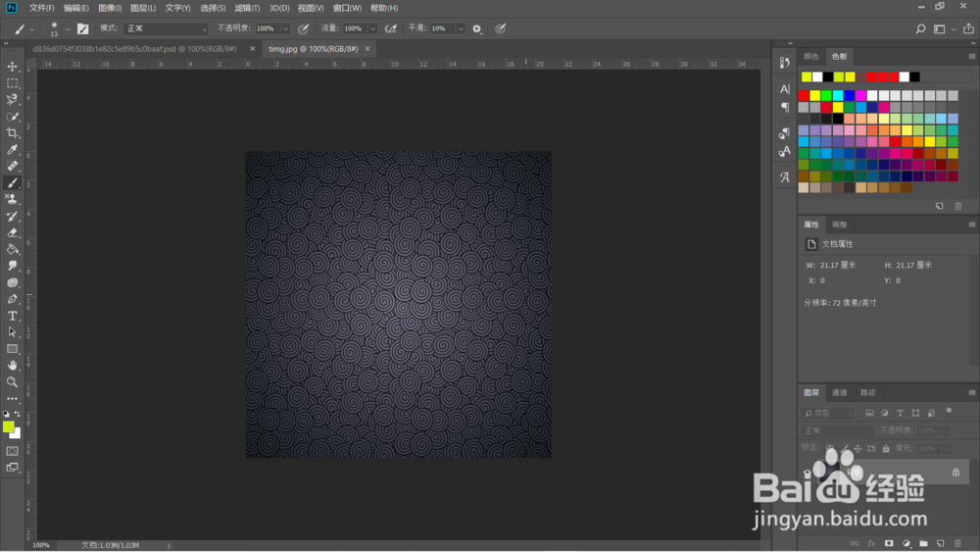Switch to the 通道 tab

coord(840,392)
